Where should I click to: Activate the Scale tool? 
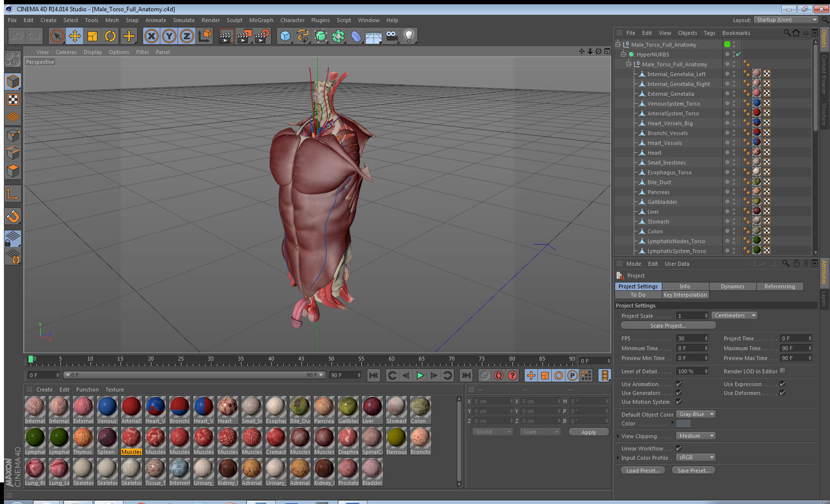(92, 36)
